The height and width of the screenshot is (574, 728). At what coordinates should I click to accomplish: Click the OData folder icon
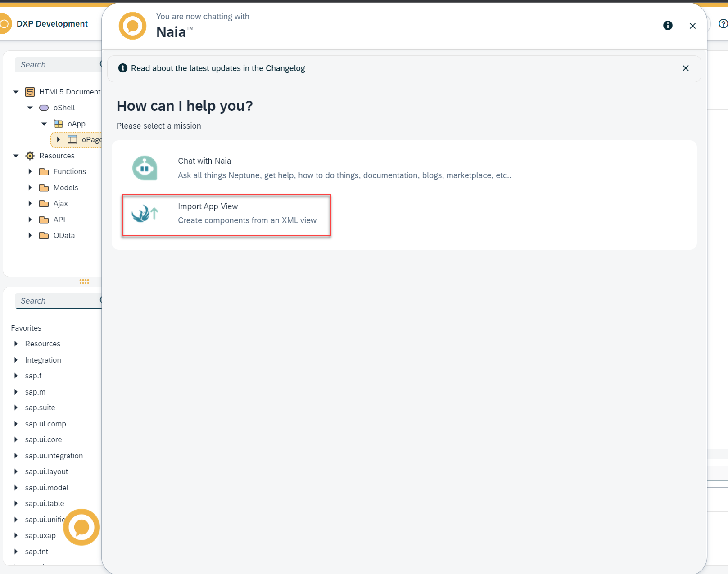pos(44,235)
